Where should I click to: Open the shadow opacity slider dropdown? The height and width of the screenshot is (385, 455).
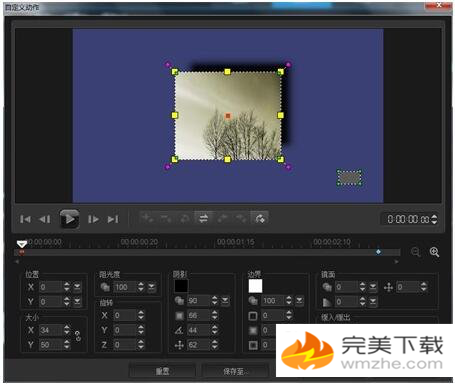pyautogui.click(x=225, y=301)
